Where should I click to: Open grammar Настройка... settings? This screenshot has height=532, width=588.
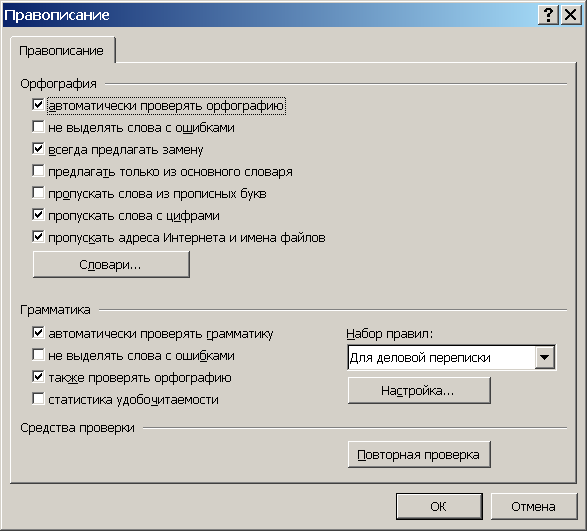click(x=419, y=391)
